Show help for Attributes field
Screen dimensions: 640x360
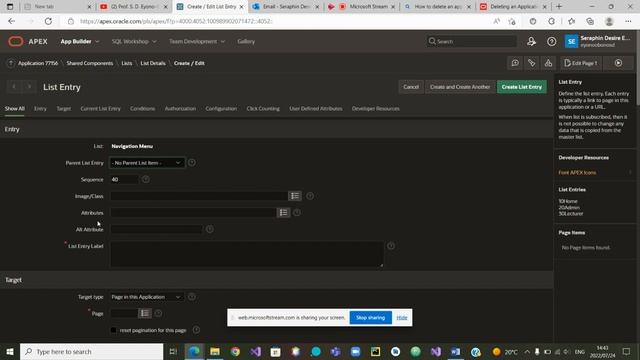click(297, 213)
